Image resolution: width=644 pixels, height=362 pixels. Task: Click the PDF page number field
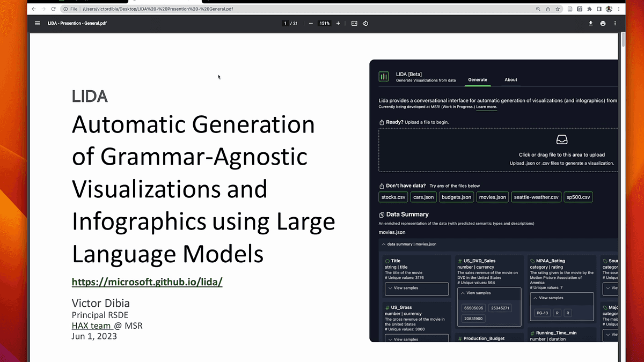[284, 24]
